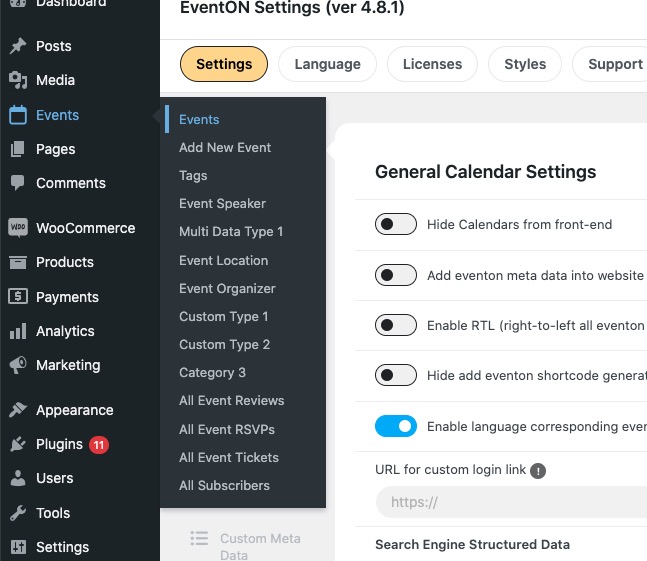Screen dimensions: 647x561
Task: Click the Comments speech bubble icon
Action: [18, 183]
